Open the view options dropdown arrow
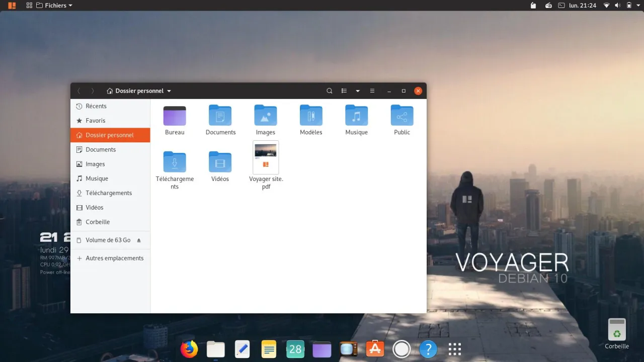644x362 pixels. (358, 91)
